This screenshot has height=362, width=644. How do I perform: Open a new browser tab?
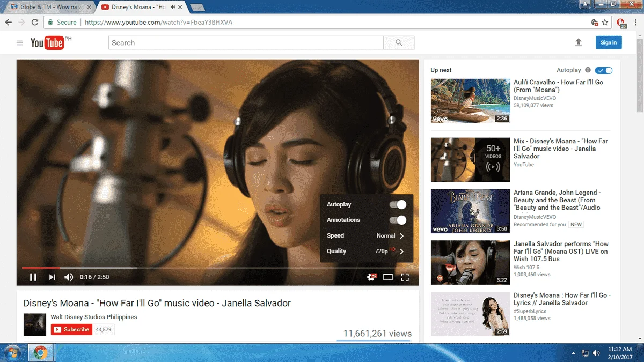click(x=197, y=8)
